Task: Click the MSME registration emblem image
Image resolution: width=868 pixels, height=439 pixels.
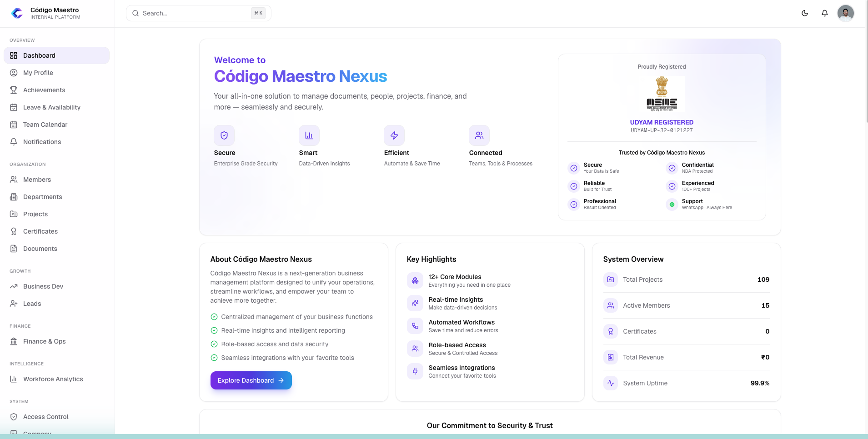Action: pyautogui.click(x=662, y=94)
